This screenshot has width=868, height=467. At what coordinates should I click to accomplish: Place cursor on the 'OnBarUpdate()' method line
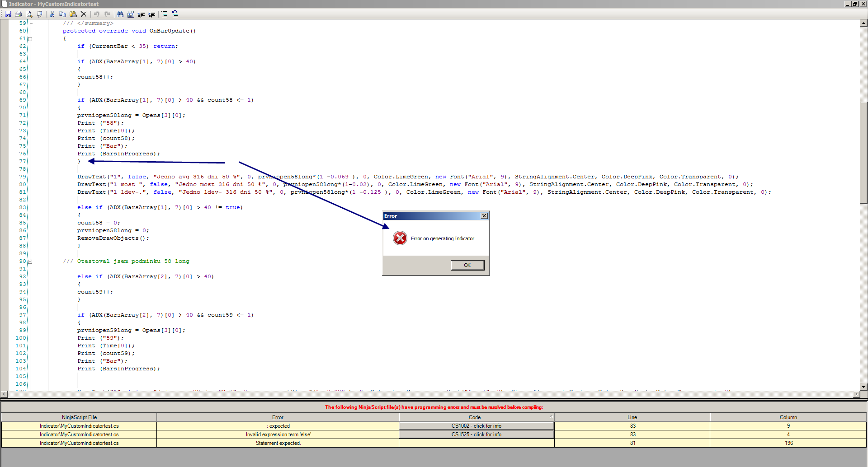[x=129, y=31]
